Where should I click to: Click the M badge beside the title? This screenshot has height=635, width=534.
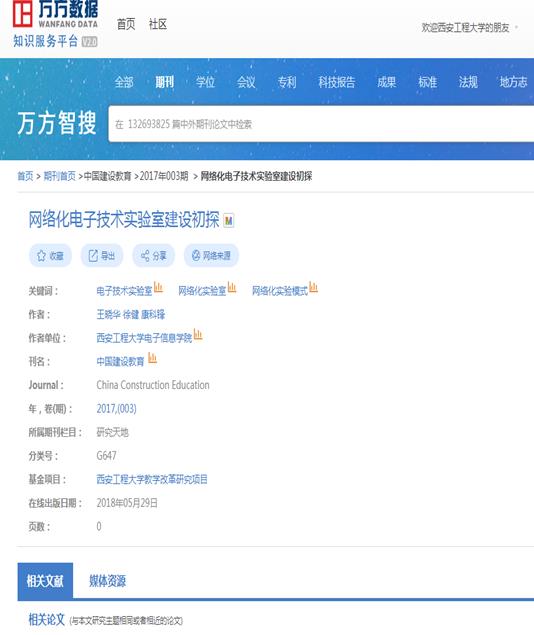[x=229, y=220]
